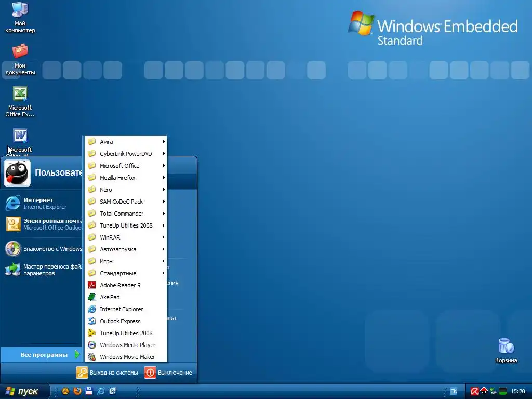This screenshot has width=532, height=399.
Task: Expand the SAM CoDeC Pack folder
Action: click(x=126, y=202)
